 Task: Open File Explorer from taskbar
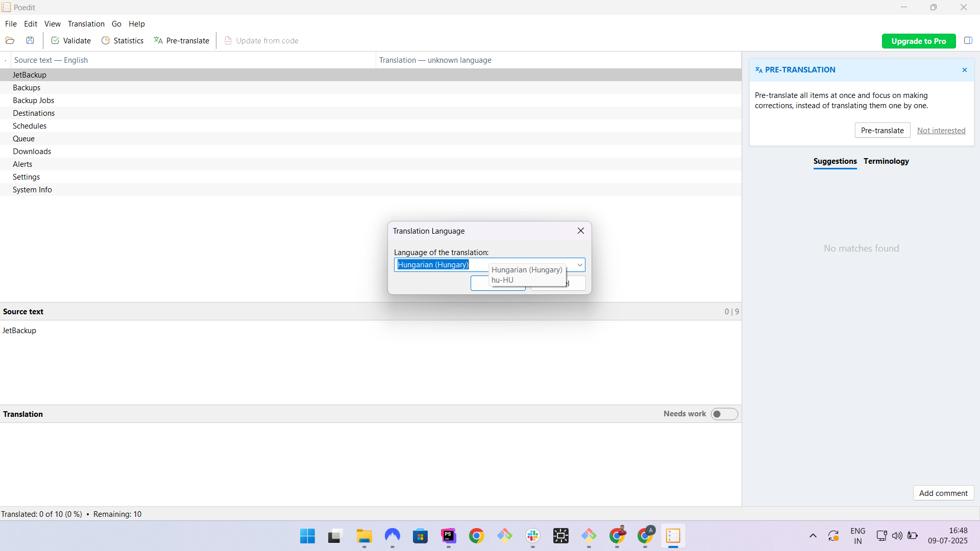pyautogui.click(x=364, y=536)
